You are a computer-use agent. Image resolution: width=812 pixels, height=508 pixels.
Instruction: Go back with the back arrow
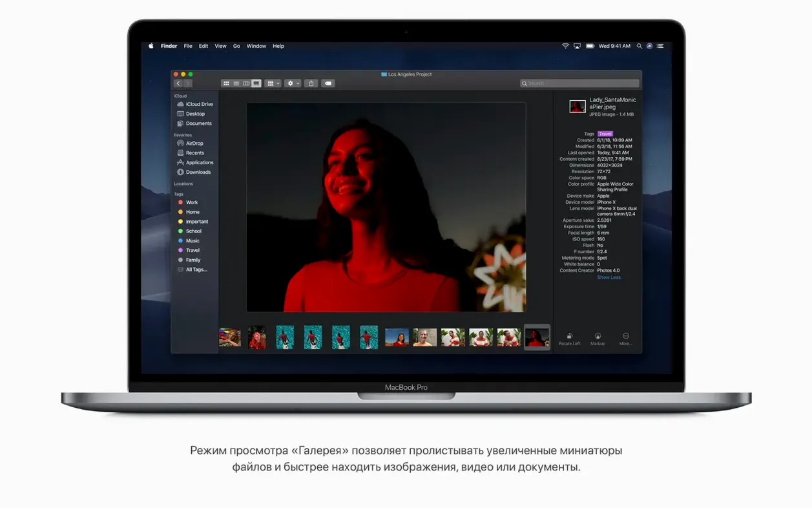178,83
